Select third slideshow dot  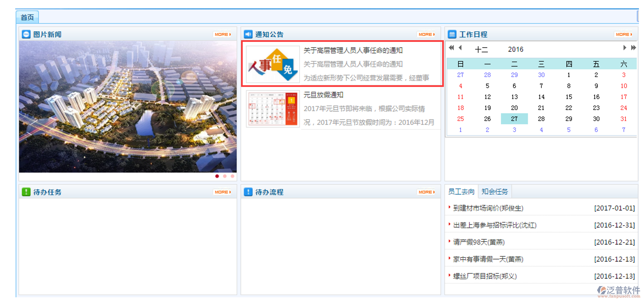coord(232,176)
